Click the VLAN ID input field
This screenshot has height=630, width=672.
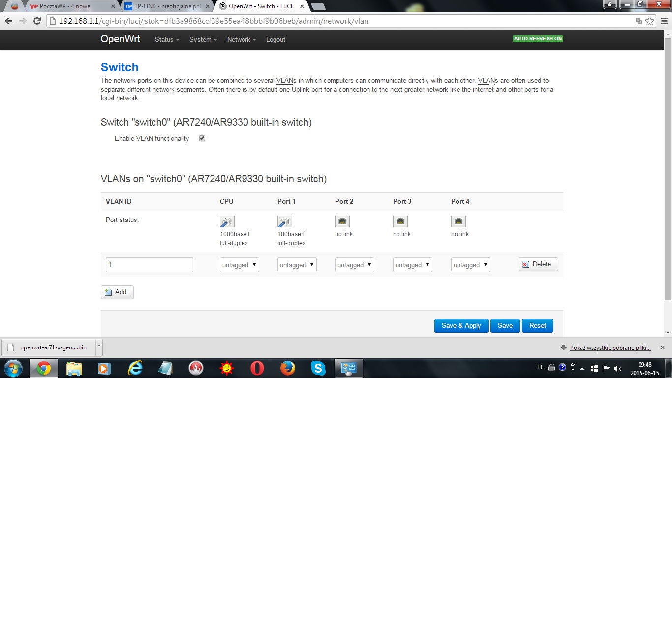[150, 265]
